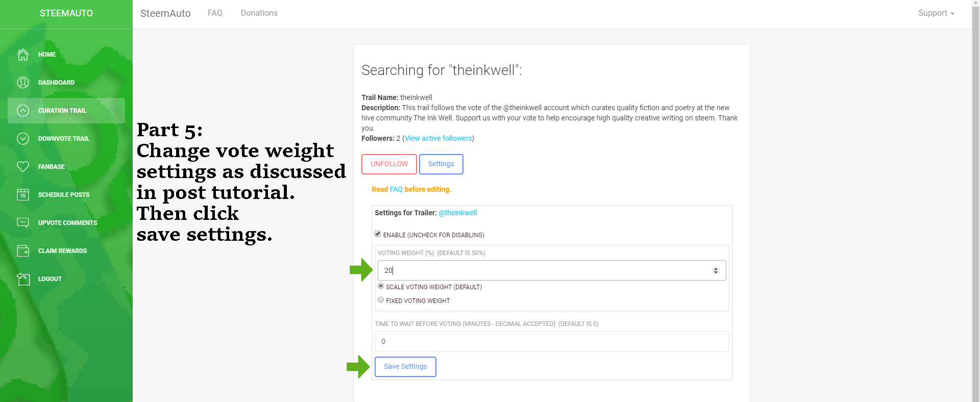Click the Home house icon in sidebar

(x=23, y=55)
